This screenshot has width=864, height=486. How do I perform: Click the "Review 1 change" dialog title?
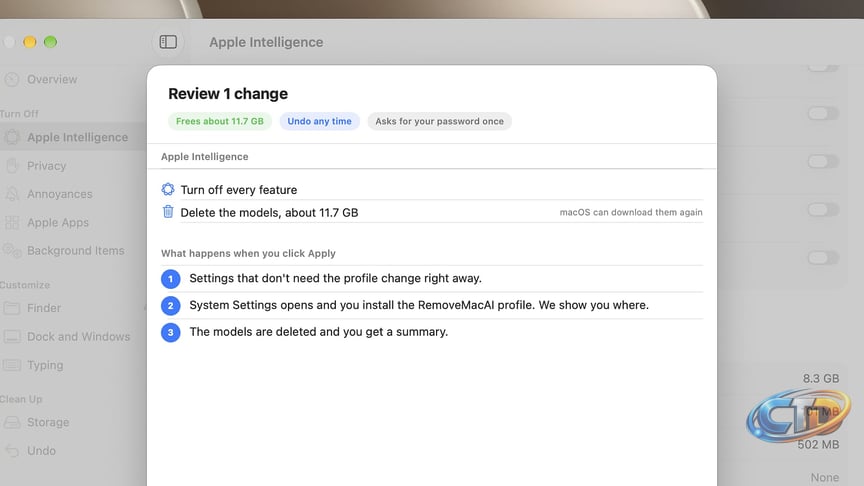click(228, 94)
